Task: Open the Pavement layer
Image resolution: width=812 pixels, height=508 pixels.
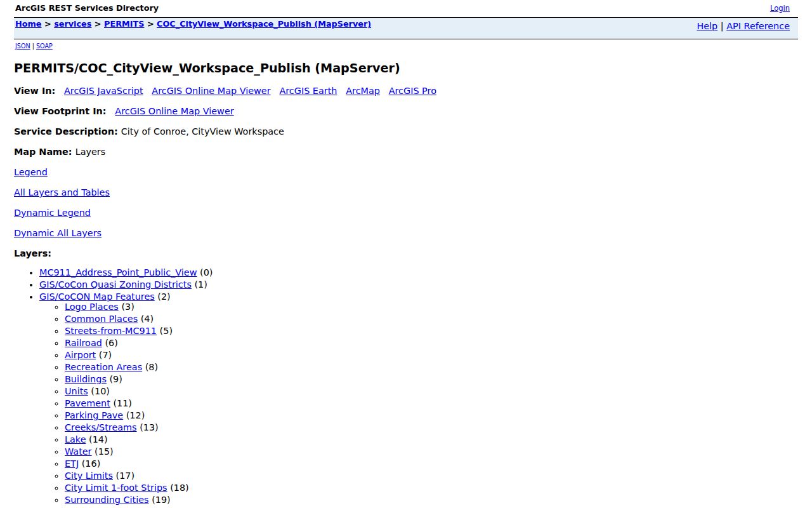Action: click(x=88, y=403)
